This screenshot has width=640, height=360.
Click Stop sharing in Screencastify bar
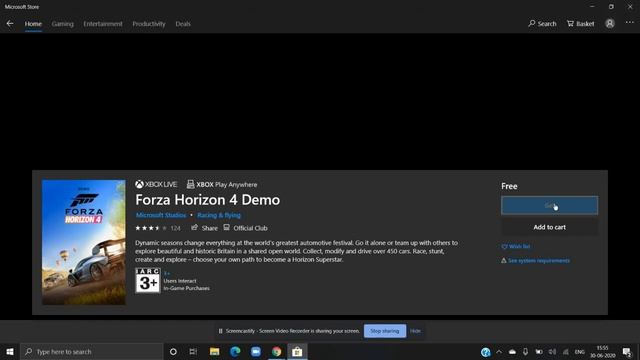[384, 331]
